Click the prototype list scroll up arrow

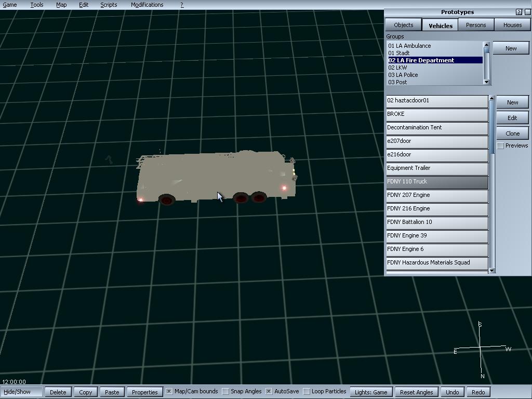click(x=492, y=98)
